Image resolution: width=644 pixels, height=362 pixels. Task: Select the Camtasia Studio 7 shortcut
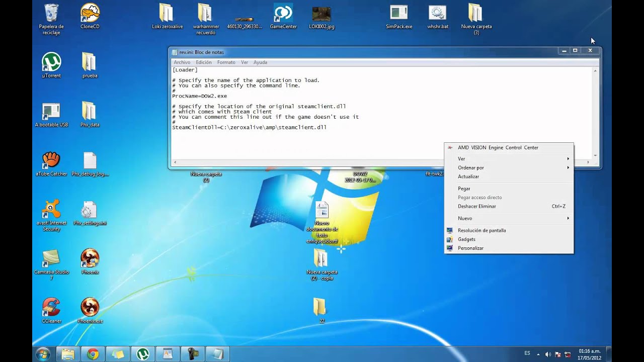[51, 264]
